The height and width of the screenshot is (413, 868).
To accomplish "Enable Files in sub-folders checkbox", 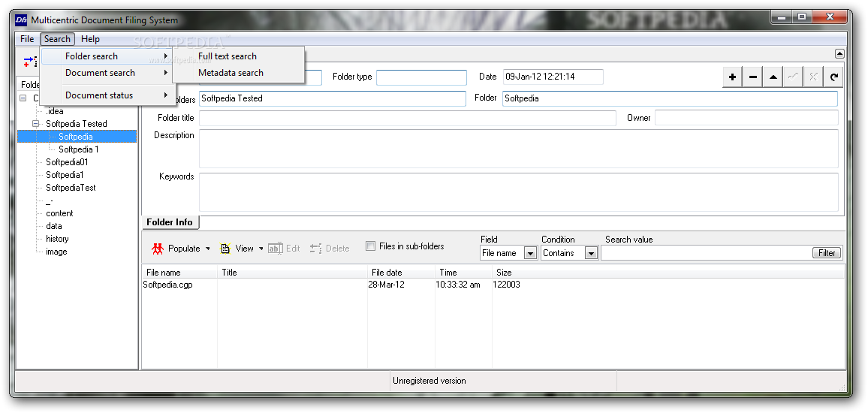I will click(x=370, y=246).
